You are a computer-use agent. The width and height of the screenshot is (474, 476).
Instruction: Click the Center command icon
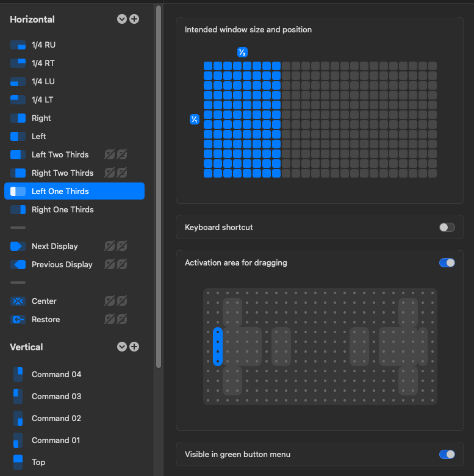18,301
